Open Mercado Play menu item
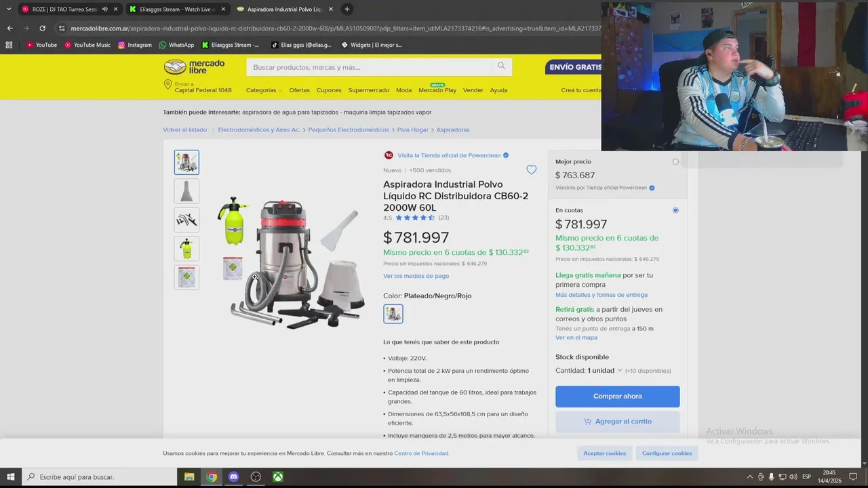 coord(437,90)
